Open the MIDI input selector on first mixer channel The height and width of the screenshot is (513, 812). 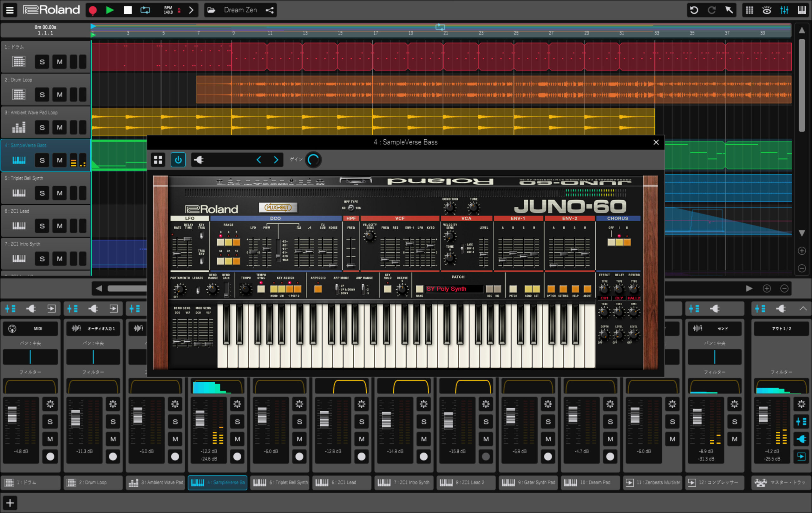coord(30,328)
